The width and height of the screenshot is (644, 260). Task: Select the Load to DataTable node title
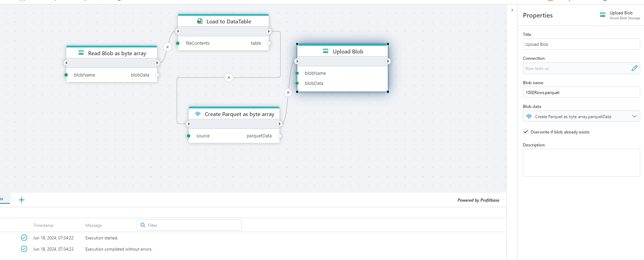pos(229,21)
